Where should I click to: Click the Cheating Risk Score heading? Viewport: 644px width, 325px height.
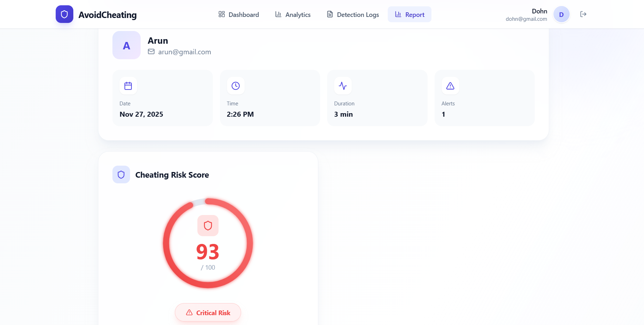coord(172,175)
